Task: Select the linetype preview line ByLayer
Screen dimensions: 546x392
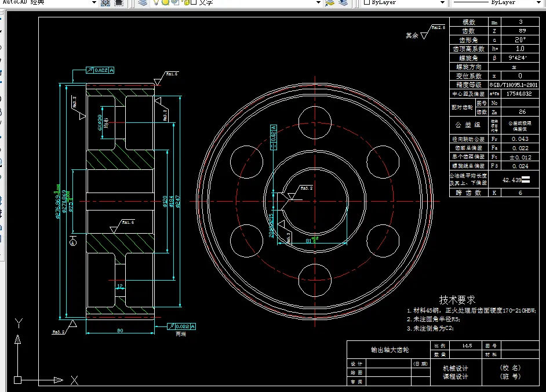Action: tap(471, 2)
